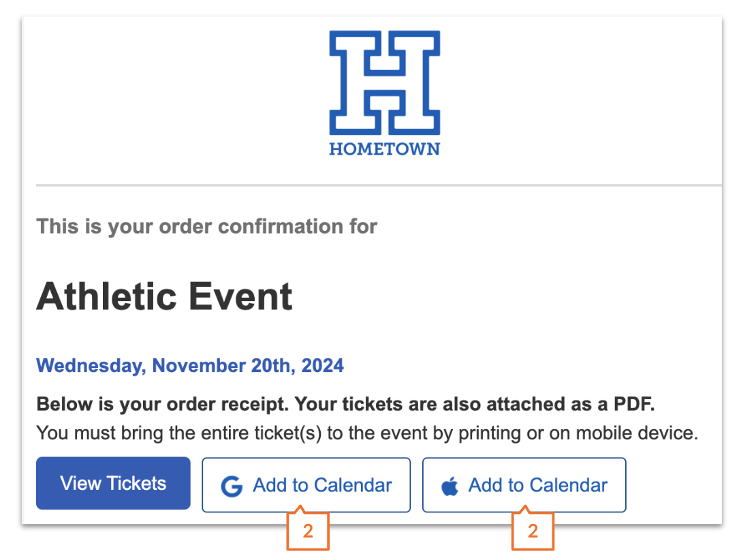
Task: Click the HOMETOWN wordmark under the logo
Action: pos(384,149)
